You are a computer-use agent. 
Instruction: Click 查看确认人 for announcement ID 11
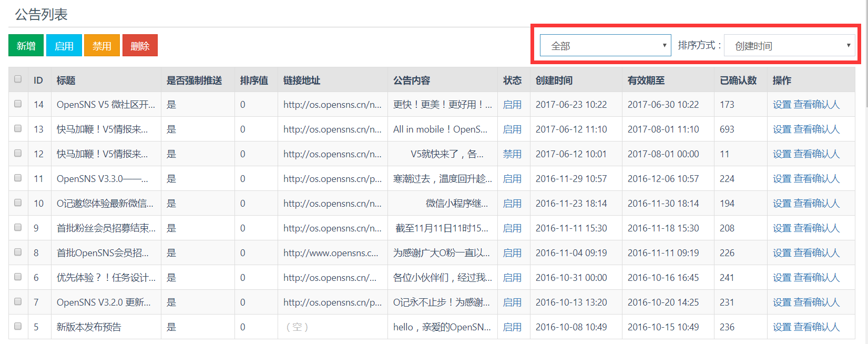pyautogui.click(x=816, y=179)
